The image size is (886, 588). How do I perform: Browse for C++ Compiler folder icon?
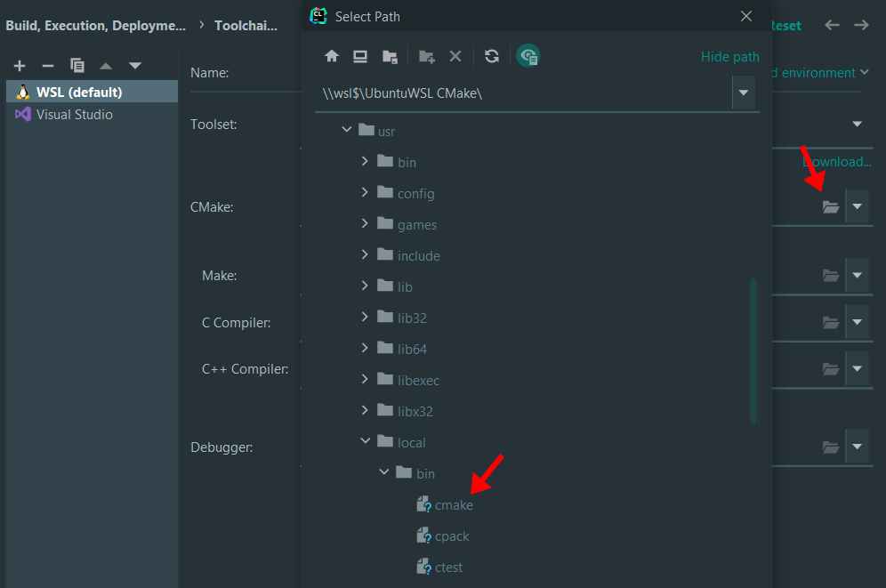pos(831,368)
